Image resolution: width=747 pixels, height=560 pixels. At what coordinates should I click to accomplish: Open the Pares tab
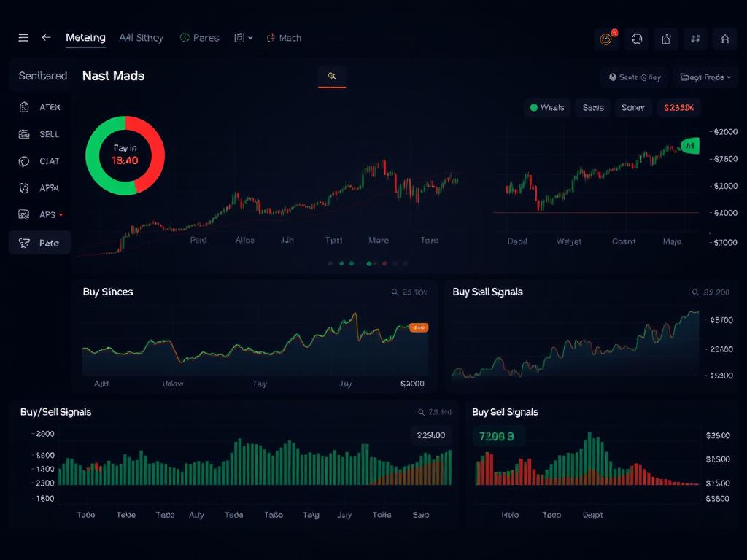(x=199, y=38)
